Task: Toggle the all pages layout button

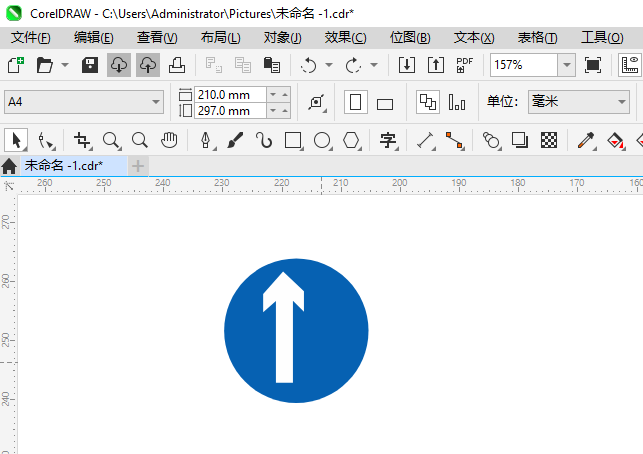Action: (428, 102)
